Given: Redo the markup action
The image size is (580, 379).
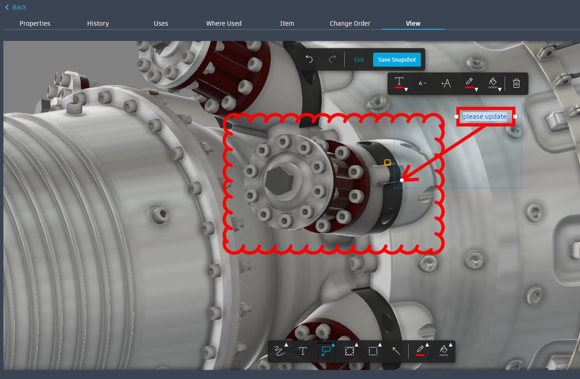Looking at the screenshot, I should point(332,59).
